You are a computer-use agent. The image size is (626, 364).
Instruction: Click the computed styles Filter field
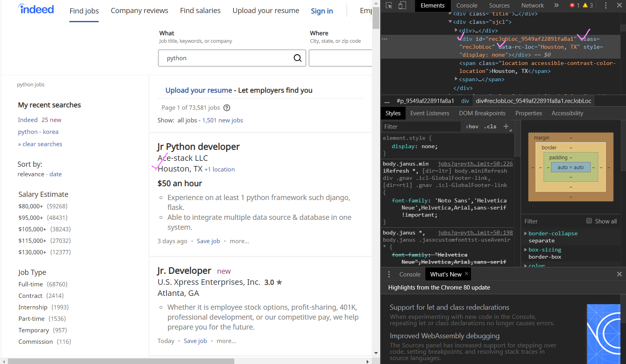[x=553, y=221]
